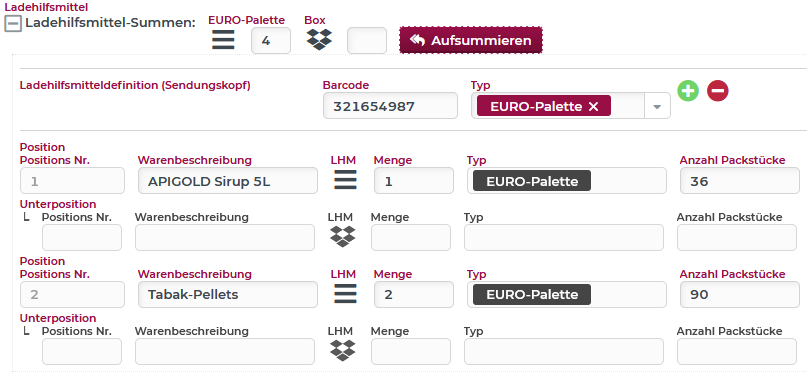
Task: Open the Typ field of position 1
Action: 567,181
